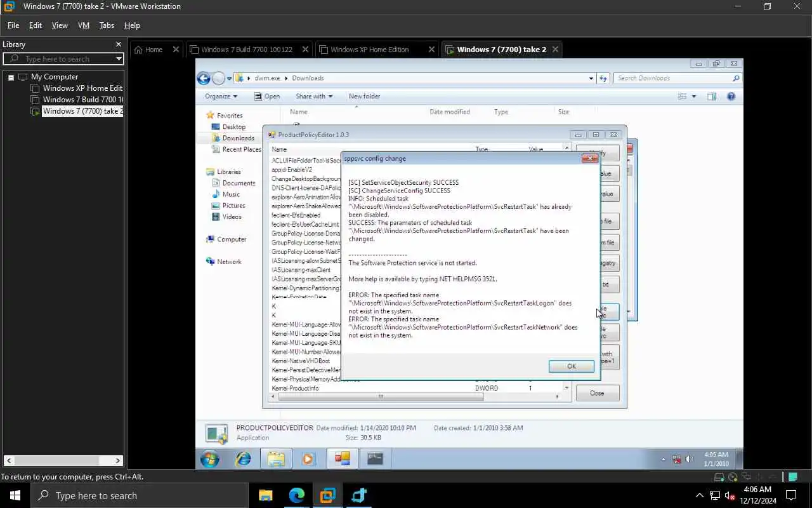This screenshot has width=812, height=508.
Task: Launch Internet Explorer from guest taskbar
Action: pyautogui.click(x=243, y=458)
